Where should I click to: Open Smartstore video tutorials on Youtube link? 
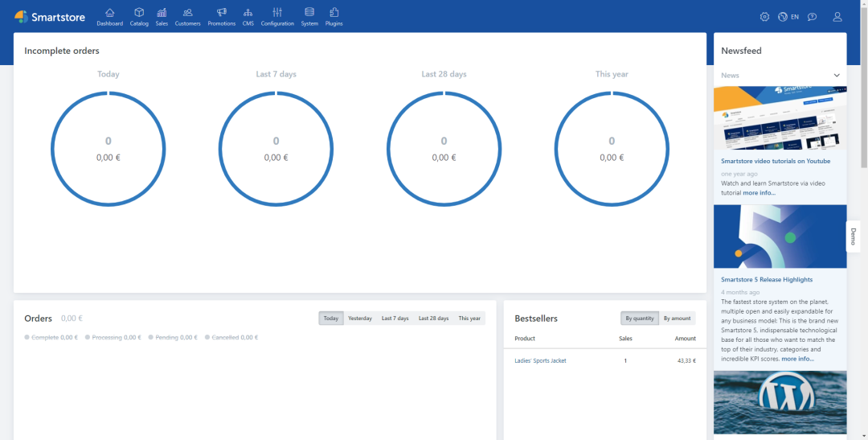pyautogui.click(x=776, y=161)
